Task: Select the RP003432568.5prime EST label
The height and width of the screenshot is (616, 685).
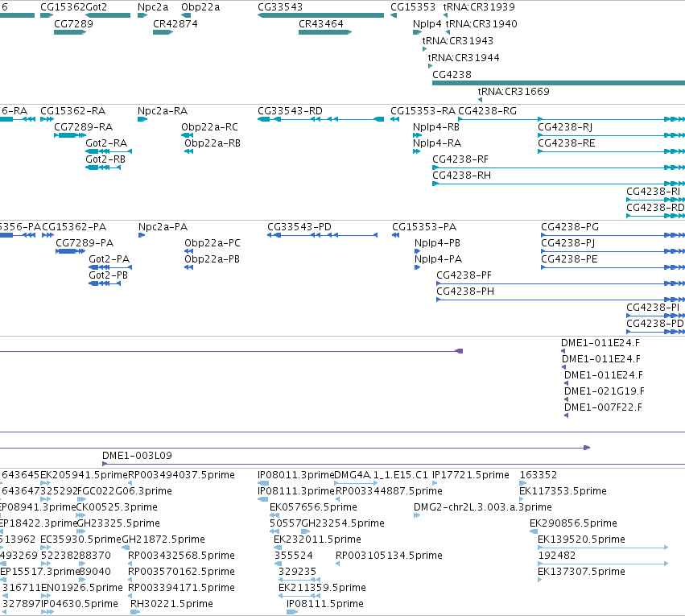Action: coord(181,556)
